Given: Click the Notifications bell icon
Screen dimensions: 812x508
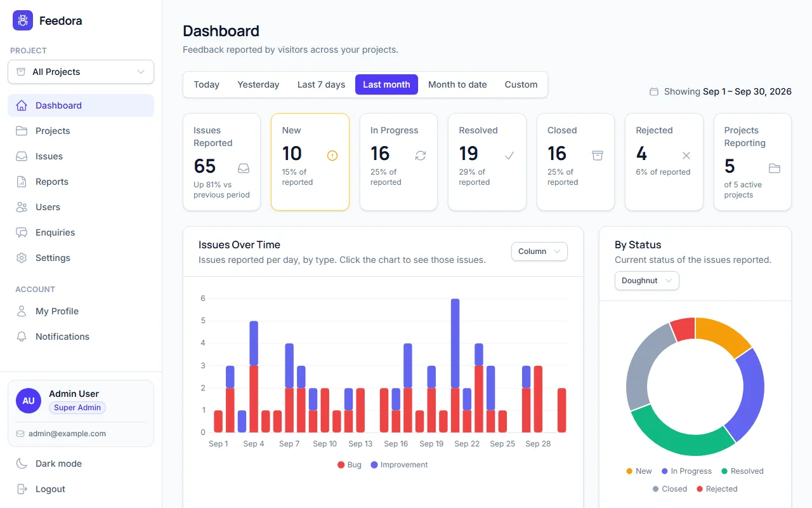Looking at the screenshot, I should (22, 337).
